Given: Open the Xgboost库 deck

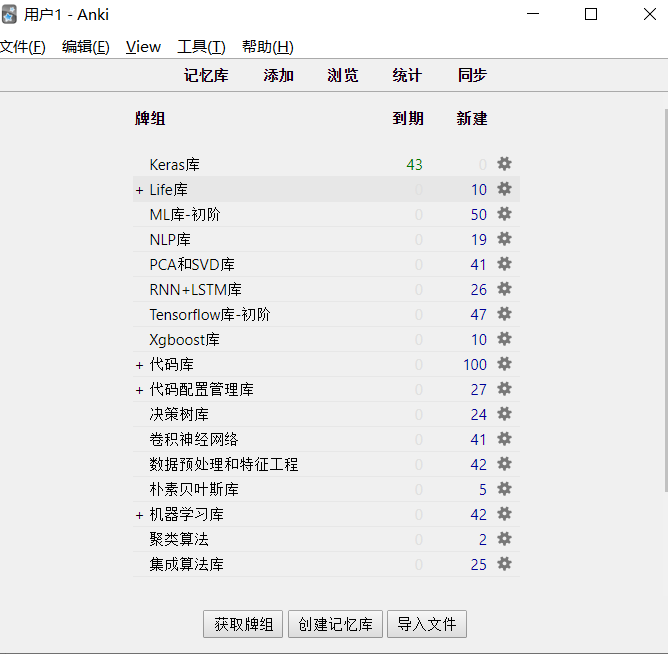Looking at the screenshot, I should 184,340.
